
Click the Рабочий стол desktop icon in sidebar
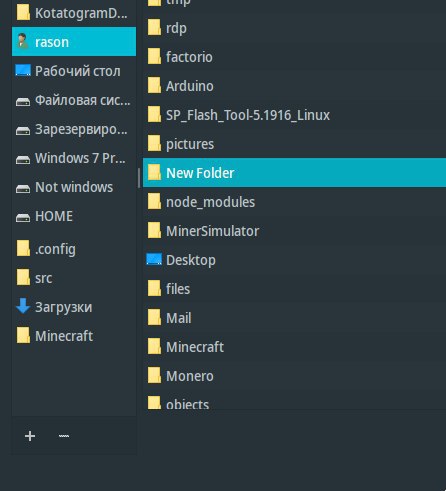(23, 71)
